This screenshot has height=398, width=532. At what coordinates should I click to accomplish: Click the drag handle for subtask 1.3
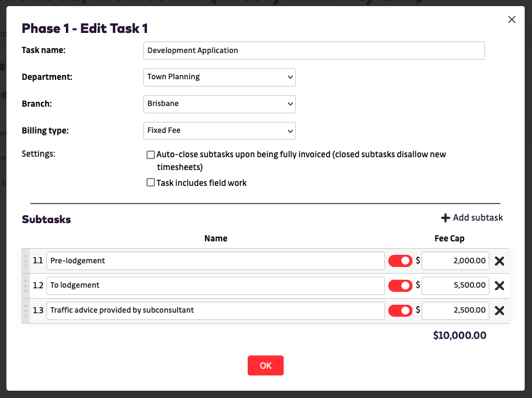click(x=26, y=310)
